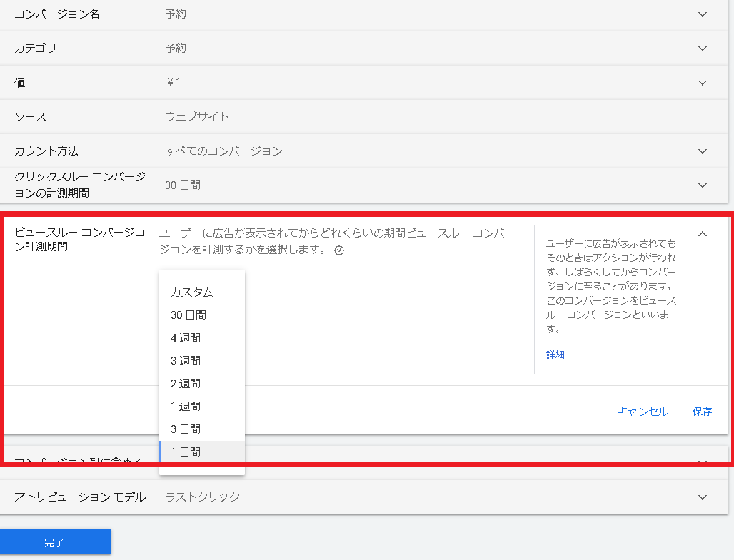Click the 30 日間 value in click-through row
The height and width of the screenshot is (560, 734).
pyautogui.click(x=183, y=185)
